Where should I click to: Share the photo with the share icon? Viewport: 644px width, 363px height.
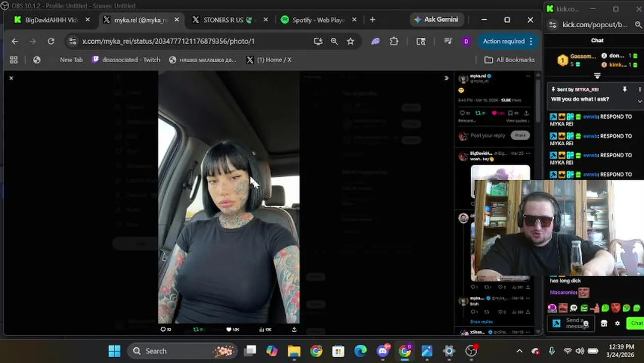(x=294, y=329)
